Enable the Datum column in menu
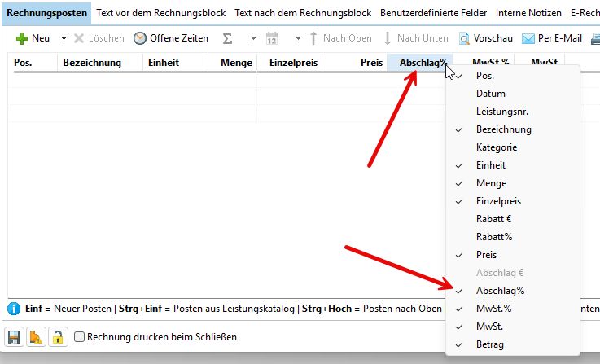Image resolution: width=600 pixels, height=364 pixels. 490,94
